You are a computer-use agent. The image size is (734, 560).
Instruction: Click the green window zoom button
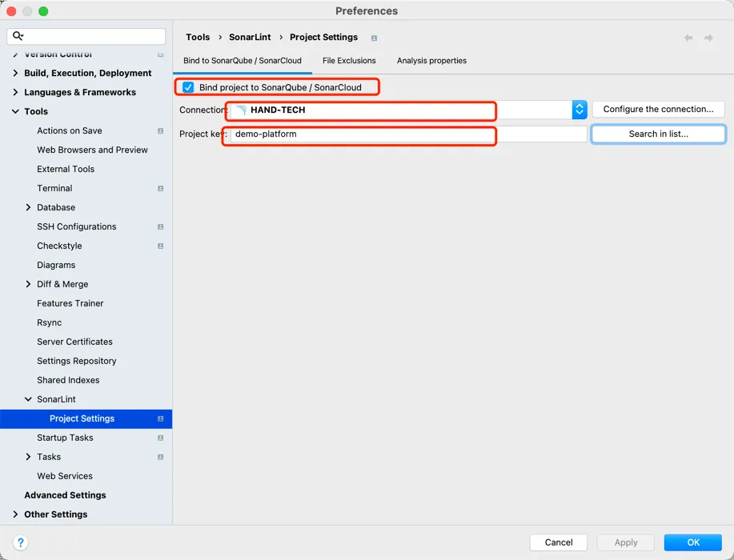tap(43, 11)
